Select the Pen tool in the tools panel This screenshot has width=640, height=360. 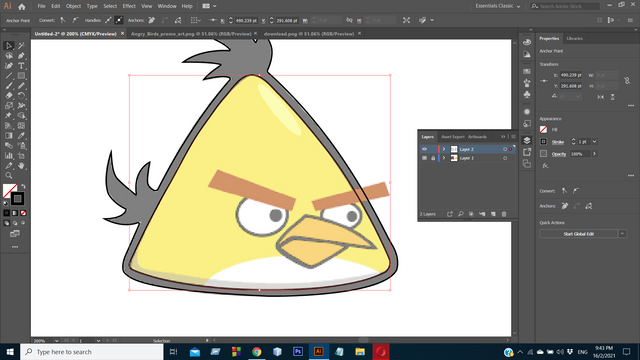coord(21,56)
